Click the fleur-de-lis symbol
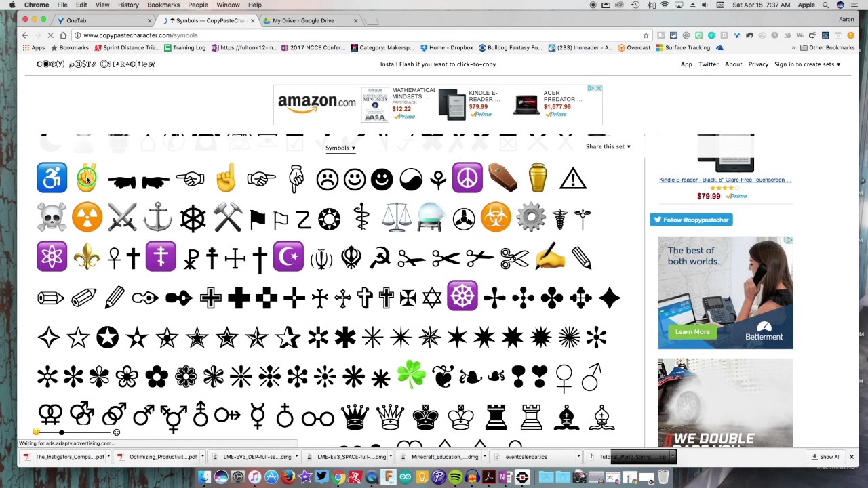Screen dimensions: 868x488 point(86,256)
